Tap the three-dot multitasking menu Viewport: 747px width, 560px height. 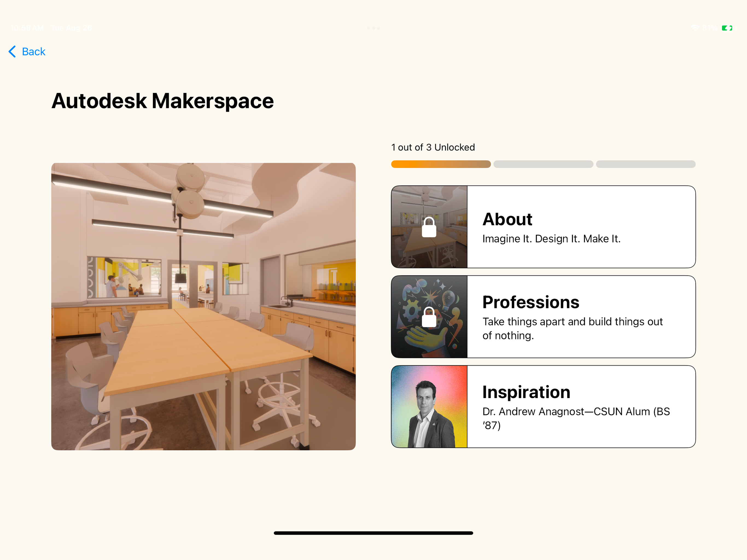373,28
